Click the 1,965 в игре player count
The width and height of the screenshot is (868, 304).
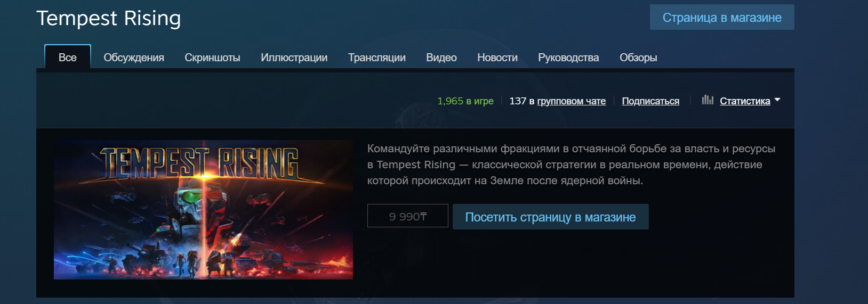(x=465, y=101)
